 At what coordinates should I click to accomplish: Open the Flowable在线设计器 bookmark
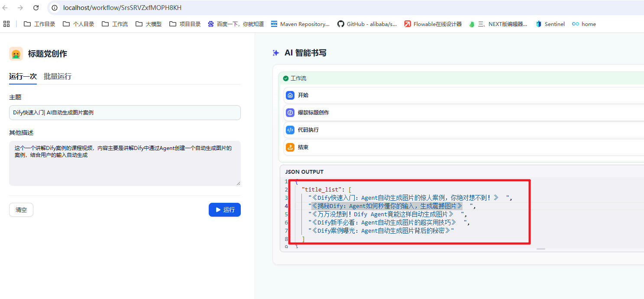click(433, 24)
